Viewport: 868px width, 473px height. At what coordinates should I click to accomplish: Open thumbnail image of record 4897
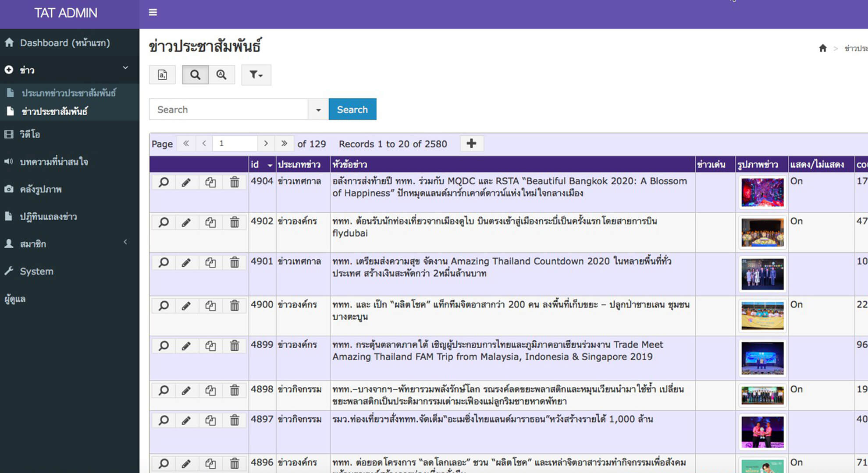(762, 432)
